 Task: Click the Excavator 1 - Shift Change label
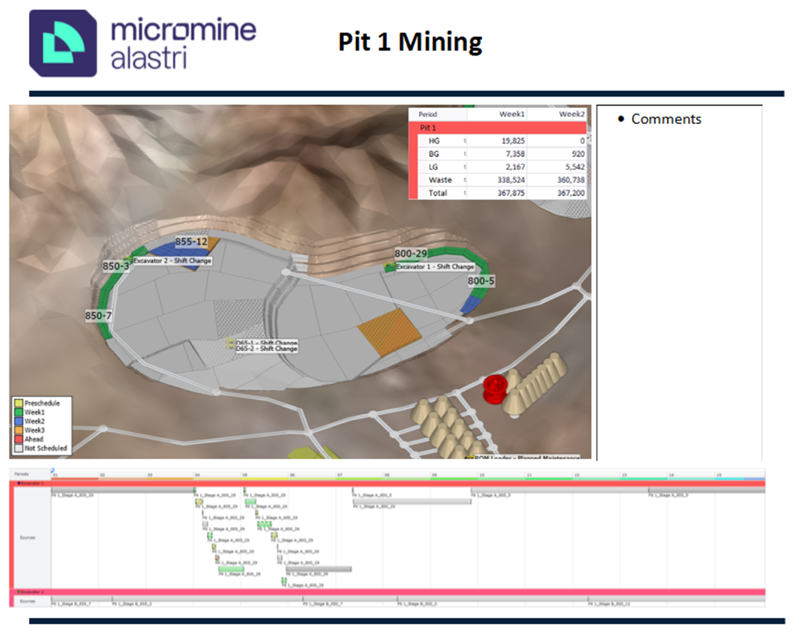(435, 267)
